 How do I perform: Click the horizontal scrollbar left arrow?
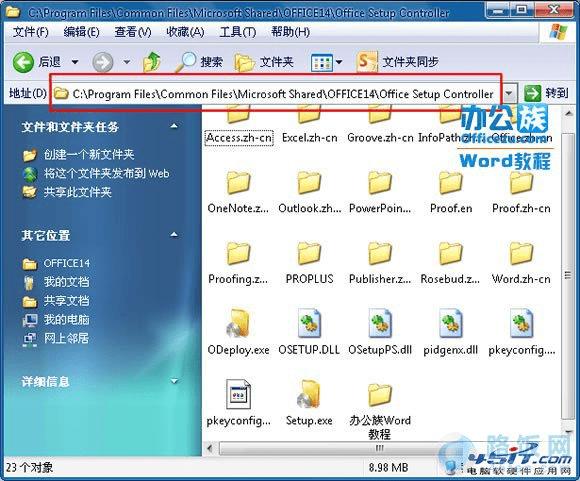coord(210,449)
